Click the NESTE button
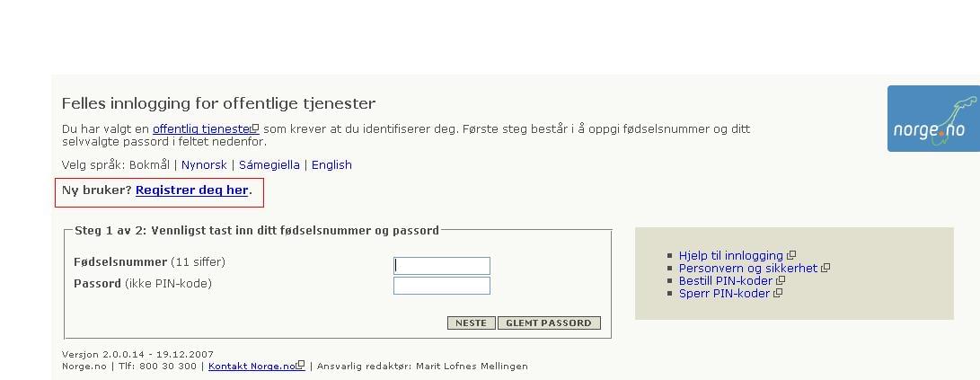This screenshot has width=980, height=380. click(x=472, y=323)
